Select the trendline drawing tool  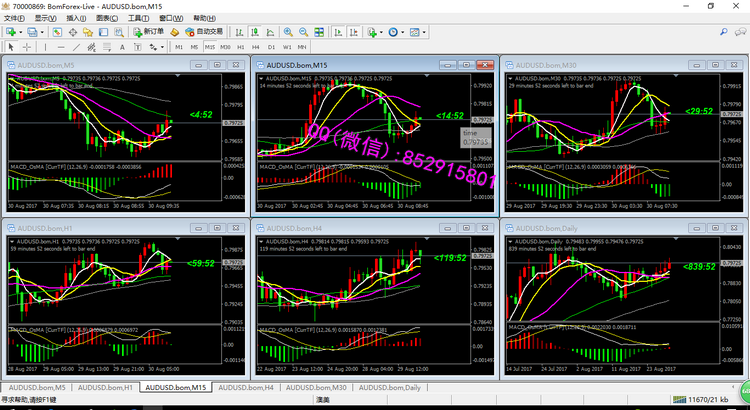coord(75,47)
